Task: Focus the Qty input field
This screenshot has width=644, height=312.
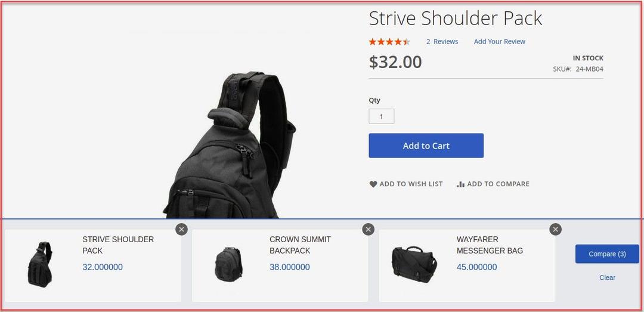Action: click(x=382, y=116)
